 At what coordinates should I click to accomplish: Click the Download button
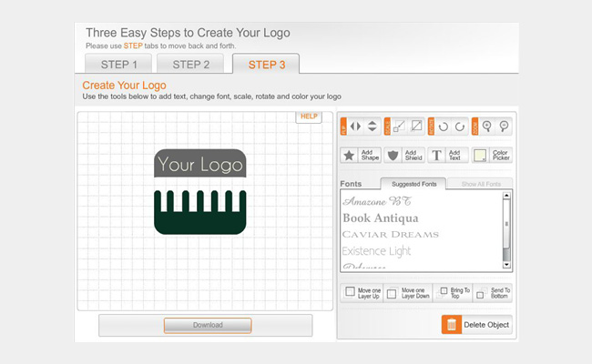pos(208,325)
